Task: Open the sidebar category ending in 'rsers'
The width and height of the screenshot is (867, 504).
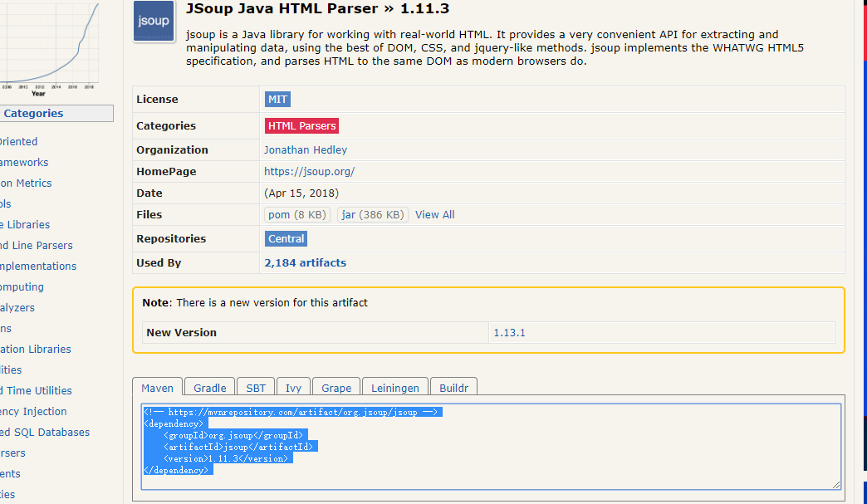Action: point(12,453)
